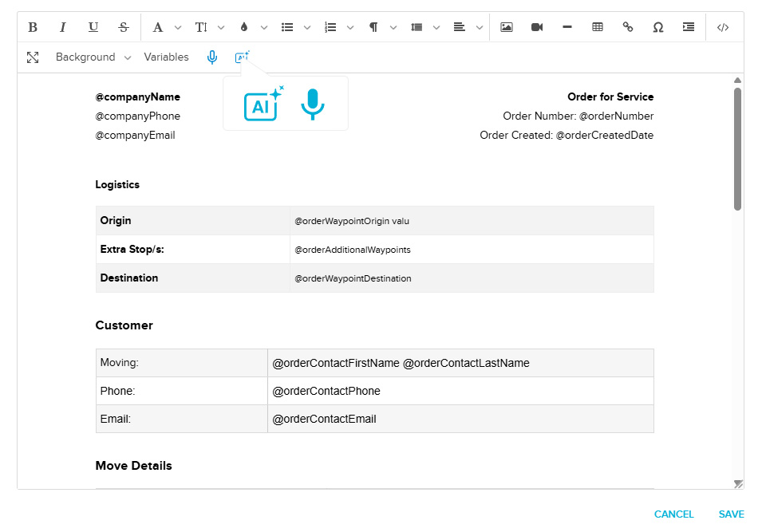Click the @companyEmail text

(135, 135)
